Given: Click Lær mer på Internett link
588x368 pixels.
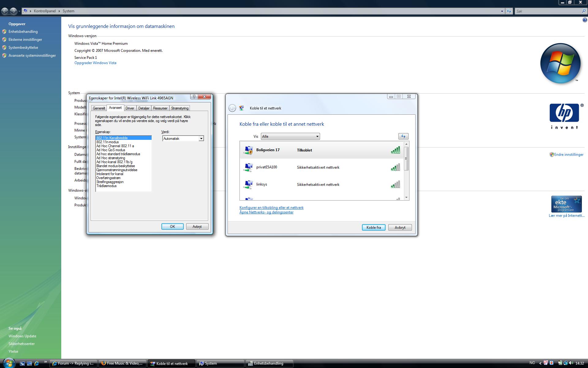Looking at the screenshot, I should coord(567,216).
